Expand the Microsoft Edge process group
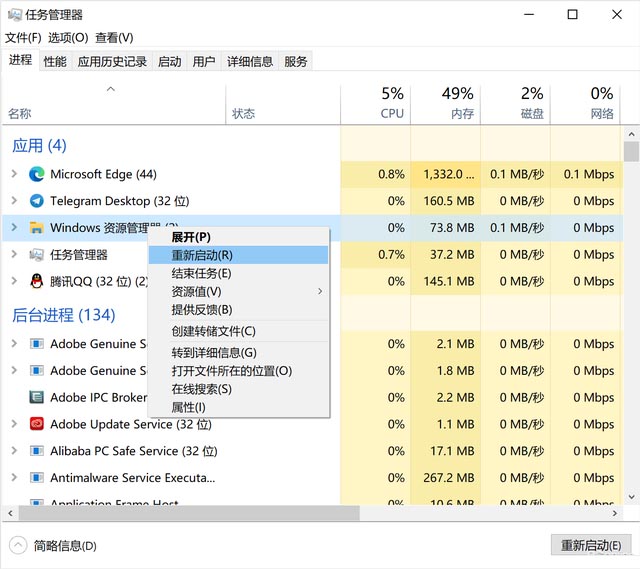 14,174
